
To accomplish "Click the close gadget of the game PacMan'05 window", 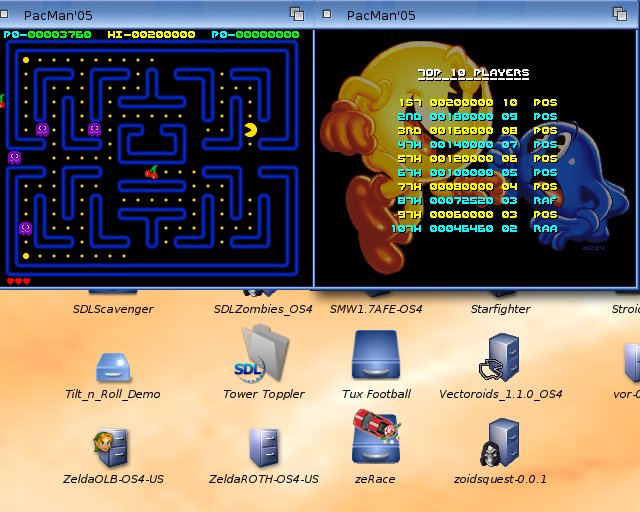I will click(x=4, y=14).
